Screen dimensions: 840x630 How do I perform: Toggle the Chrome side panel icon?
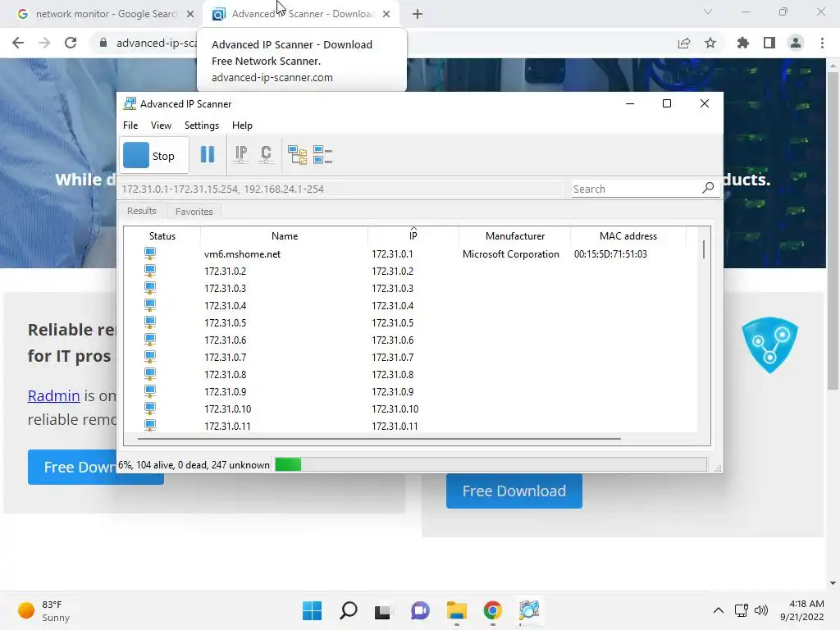769,43
